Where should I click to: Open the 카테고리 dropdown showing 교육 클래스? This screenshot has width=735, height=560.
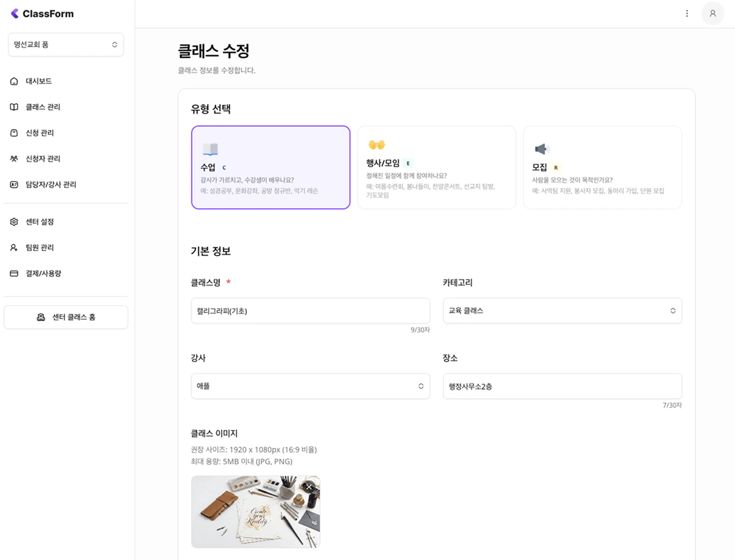click(x=562, y=311)
